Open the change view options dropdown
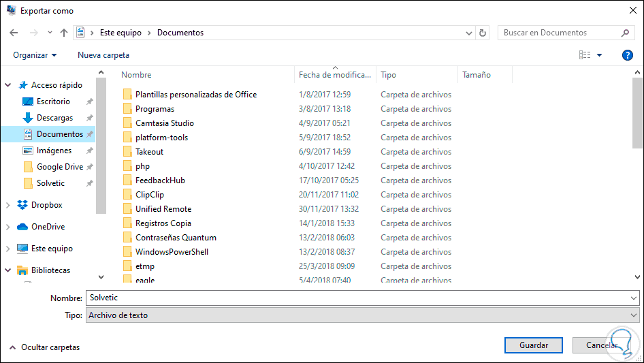Screen dimensions: 644x363 pyautogui.click(x=600, y=55)
